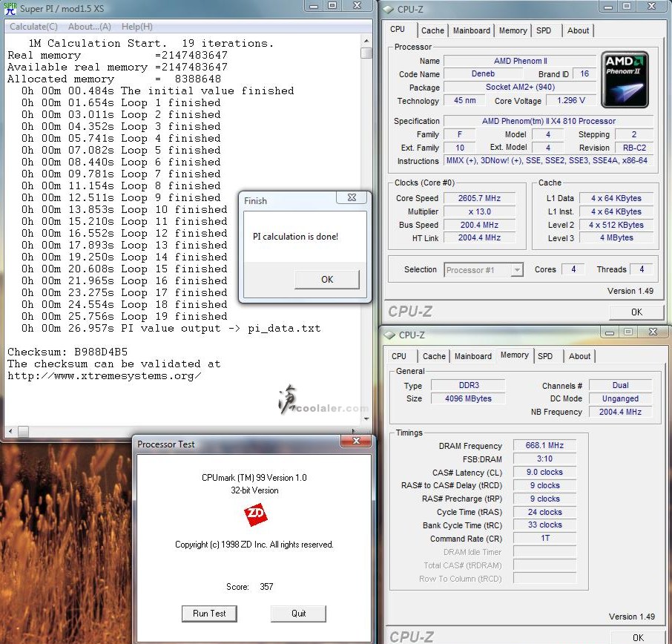Screen dimensions: 672x644
Task: Click the memory Type value DDR3
Action: (x=469, y=385)
